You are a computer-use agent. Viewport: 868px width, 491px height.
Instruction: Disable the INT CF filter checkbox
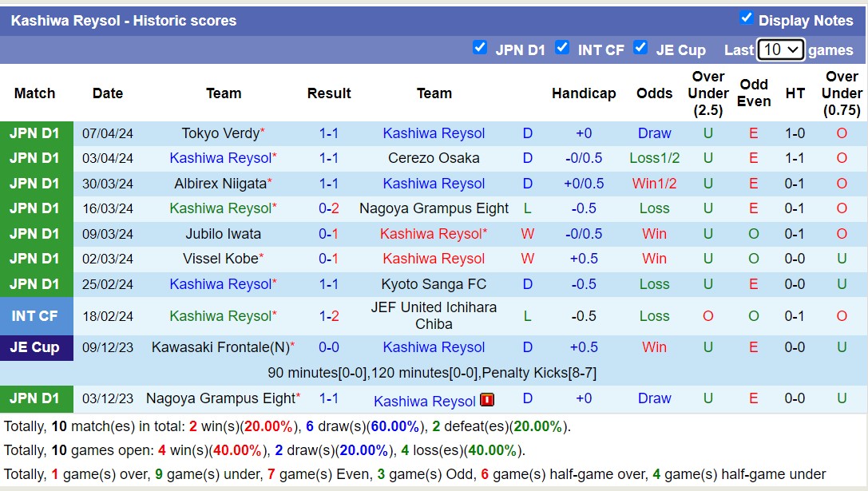[x=562, y=48]
